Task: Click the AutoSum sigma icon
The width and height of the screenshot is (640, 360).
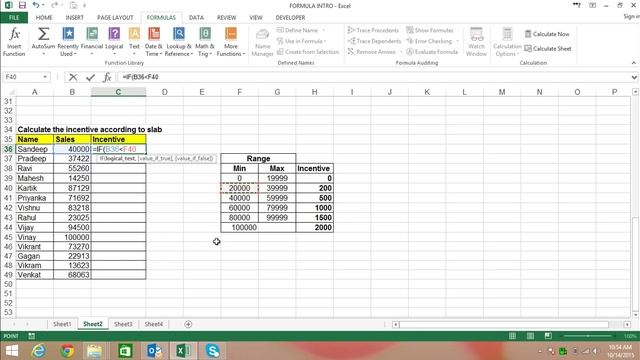Action: (x=43, y=34)
